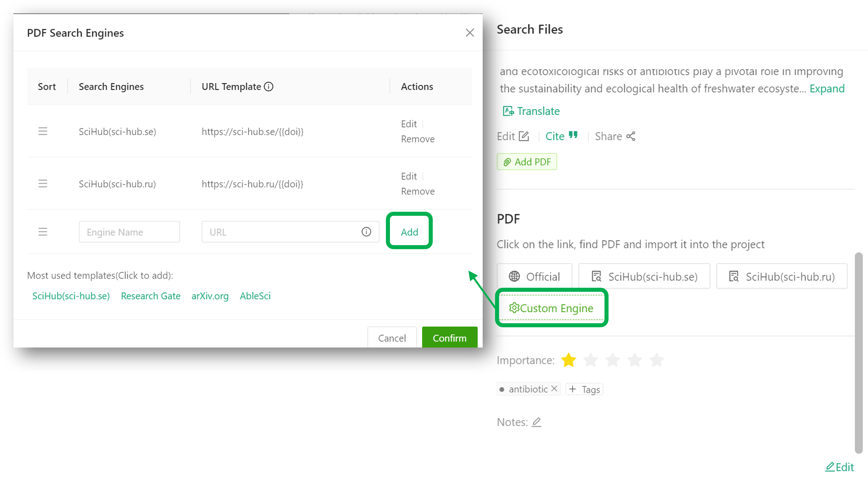Remove the antibiotic tag with its X
This screenshot has height=491, width=868.
(554, 389)
